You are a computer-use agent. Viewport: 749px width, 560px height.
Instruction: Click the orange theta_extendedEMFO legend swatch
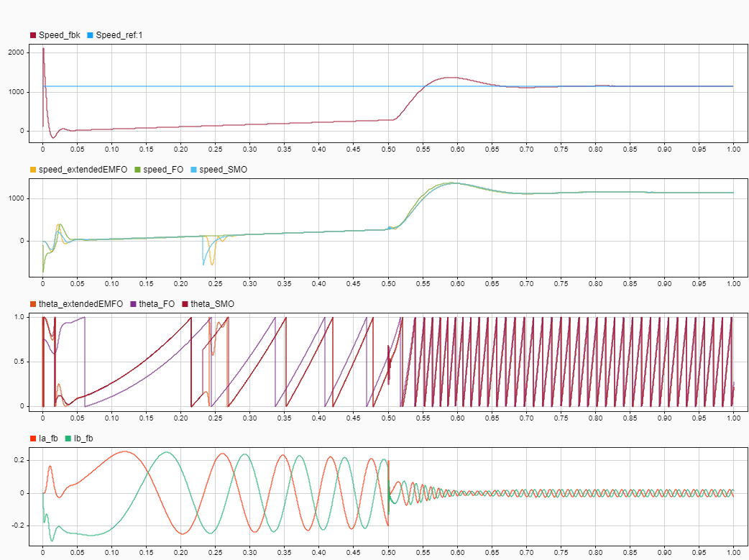pyautogui.click(x=33, y=304)
